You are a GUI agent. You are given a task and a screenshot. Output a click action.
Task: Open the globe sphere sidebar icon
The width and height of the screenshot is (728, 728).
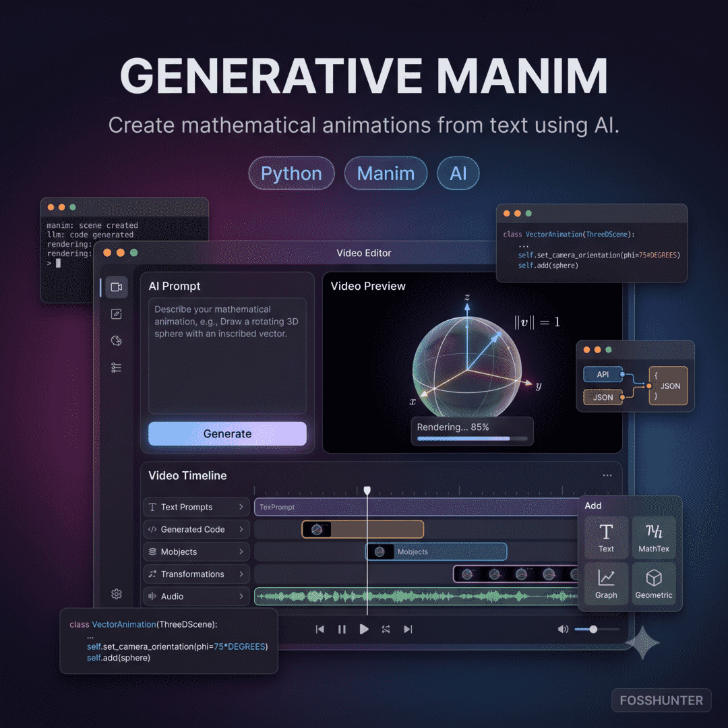tap(117, 341)
